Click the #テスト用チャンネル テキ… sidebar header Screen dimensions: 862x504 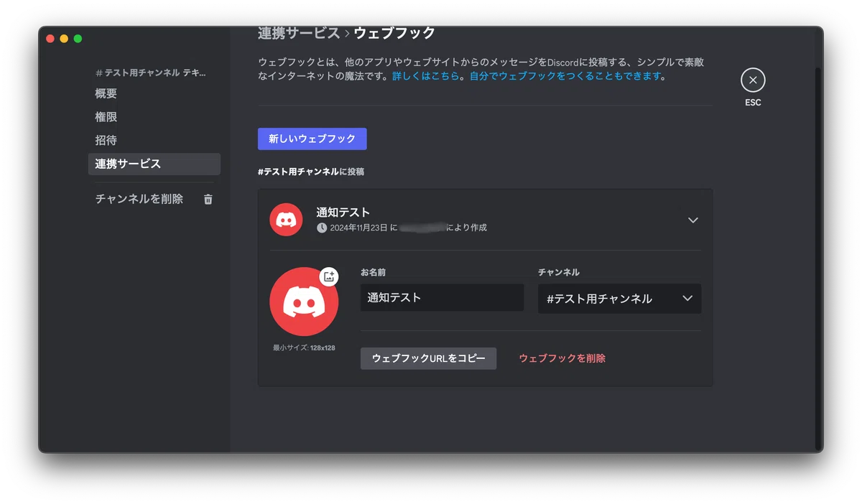(151, 73)
